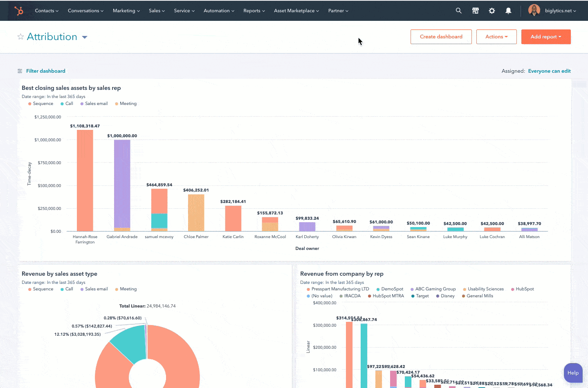Open the Service menu
This screenshot has width=588, height=388.
(x=184, y=11)
